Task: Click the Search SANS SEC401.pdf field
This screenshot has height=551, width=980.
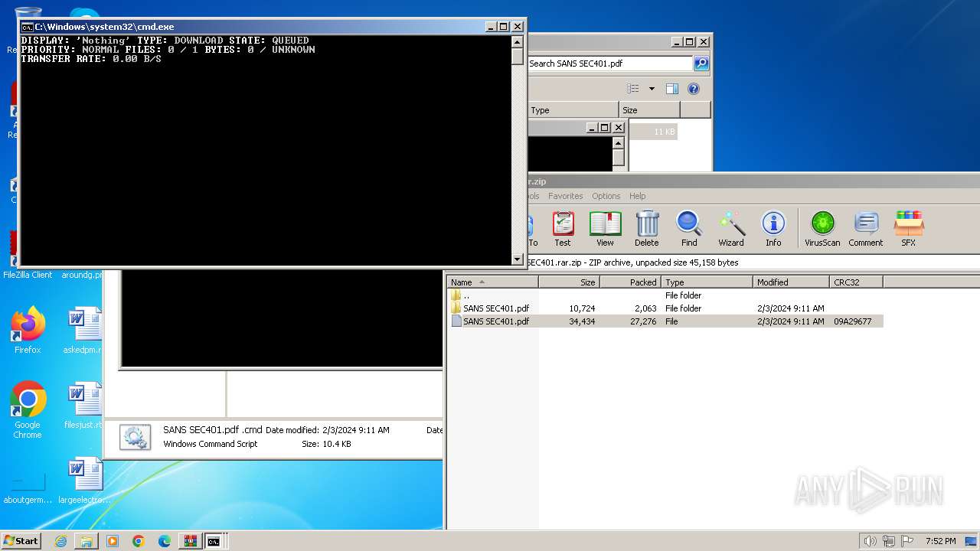Action: click(x=609, y=64)
